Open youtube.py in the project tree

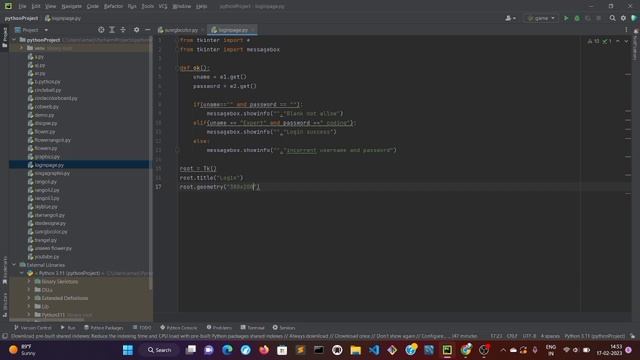pyautogui.click(x=47, y=256)
